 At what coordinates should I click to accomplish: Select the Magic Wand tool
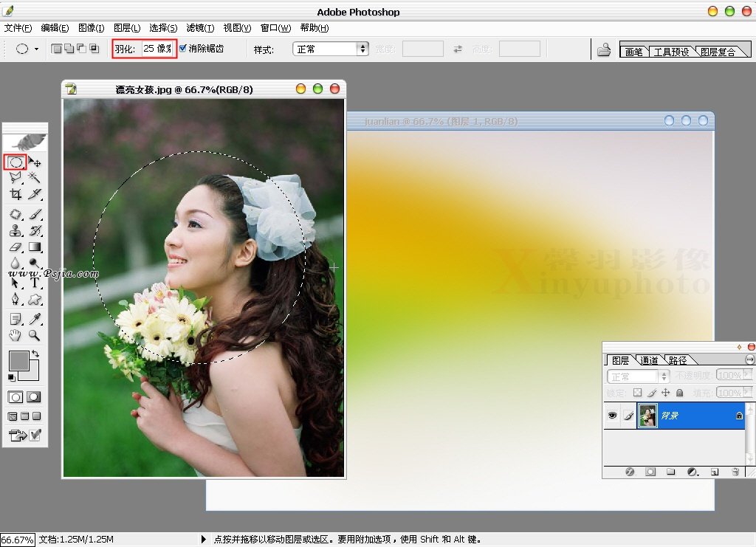click(35, 178)
